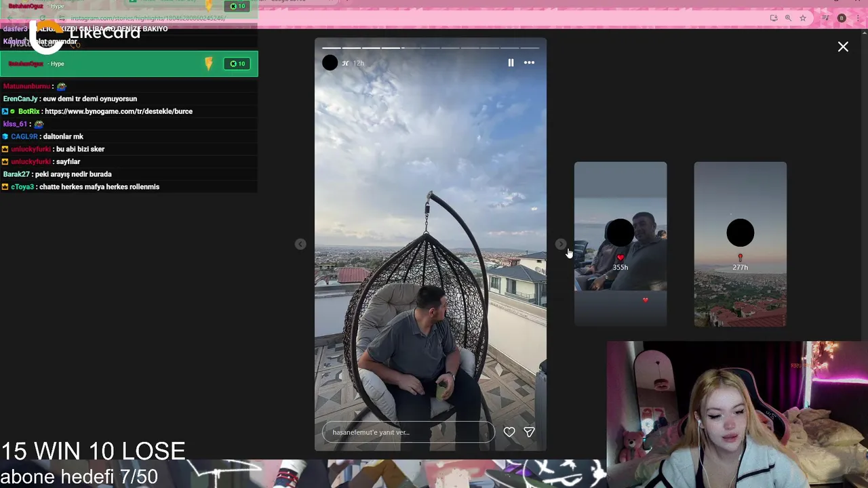Image resolution: width=868 pixels, height=488 pixels.
Task: Close the story viewer with X
Action: click(843, 47)
